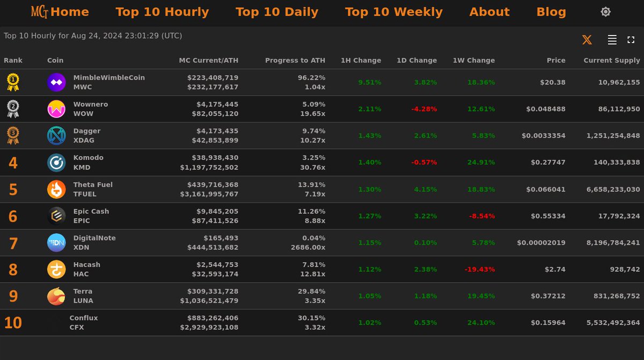This screenshot has height=360, width=644.
Task: Click the Theta Fuel flame icon
Action: [56, 189]
